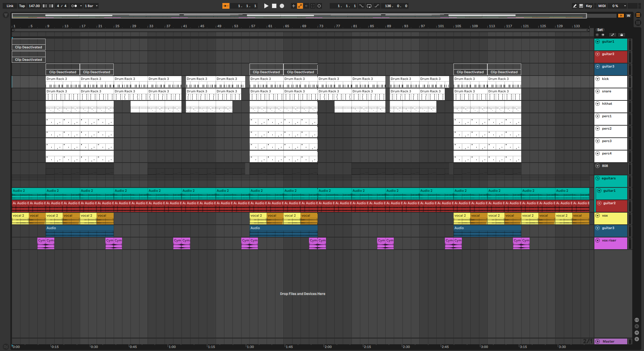Toggle Optimize Arrangement Height H button
Viewport: 644px width, 351px height.
[x=621, y=15]
